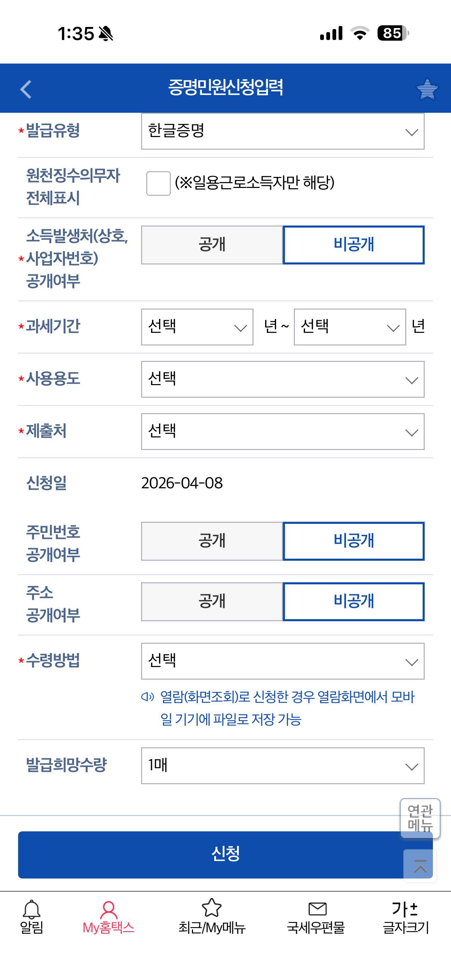Set 주소 공개여부 to 공개
The width and height of the screenshot is (451, 980).
212,601
